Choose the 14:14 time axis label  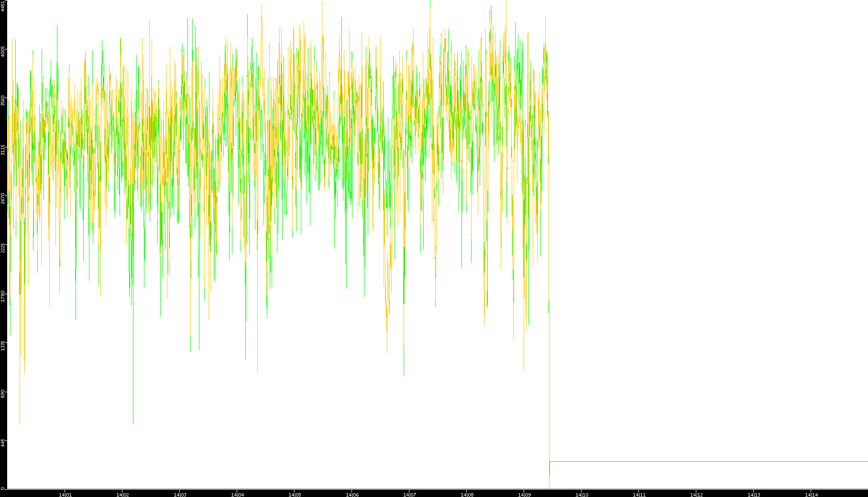pos(811,494)
